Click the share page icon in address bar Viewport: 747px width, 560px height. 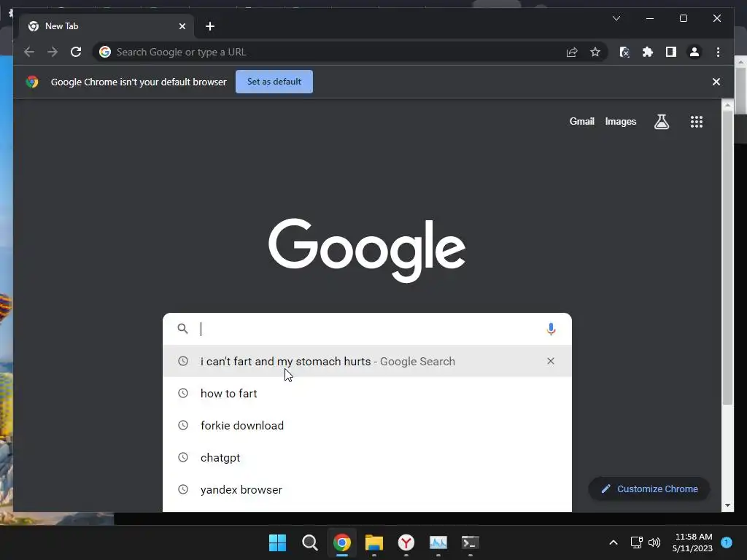coord(572,52)
